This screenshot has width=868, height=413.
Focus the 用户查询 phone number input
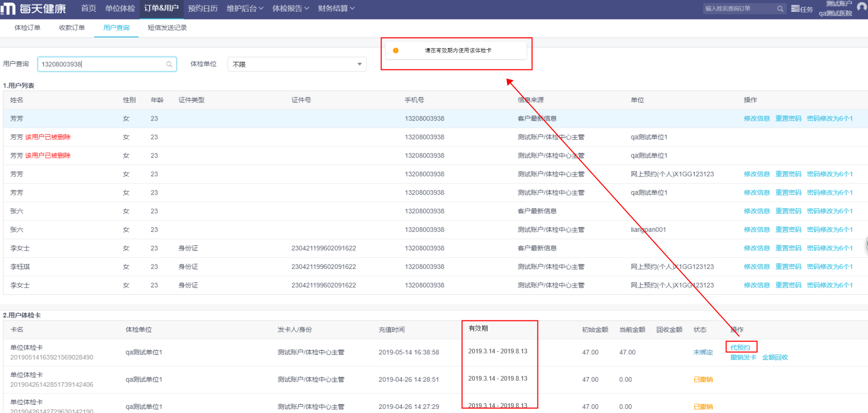[x=107, y=64]
